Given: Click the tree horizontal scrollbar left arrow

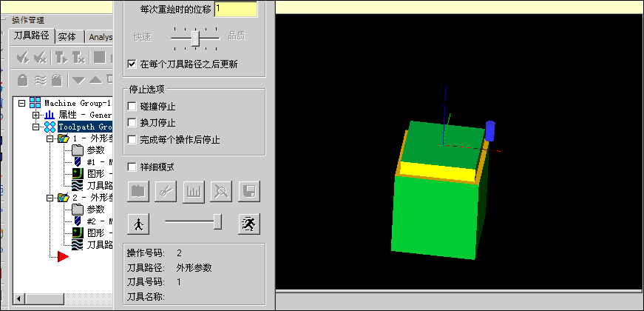Looking at the screenshot, I should [18, 298].
